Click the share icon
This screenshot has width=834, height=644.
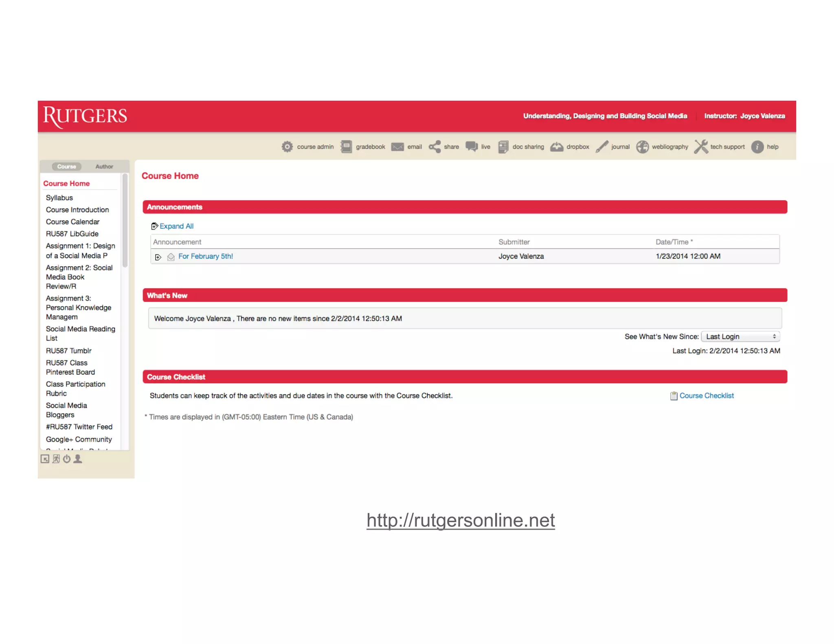tap(435, 147)
